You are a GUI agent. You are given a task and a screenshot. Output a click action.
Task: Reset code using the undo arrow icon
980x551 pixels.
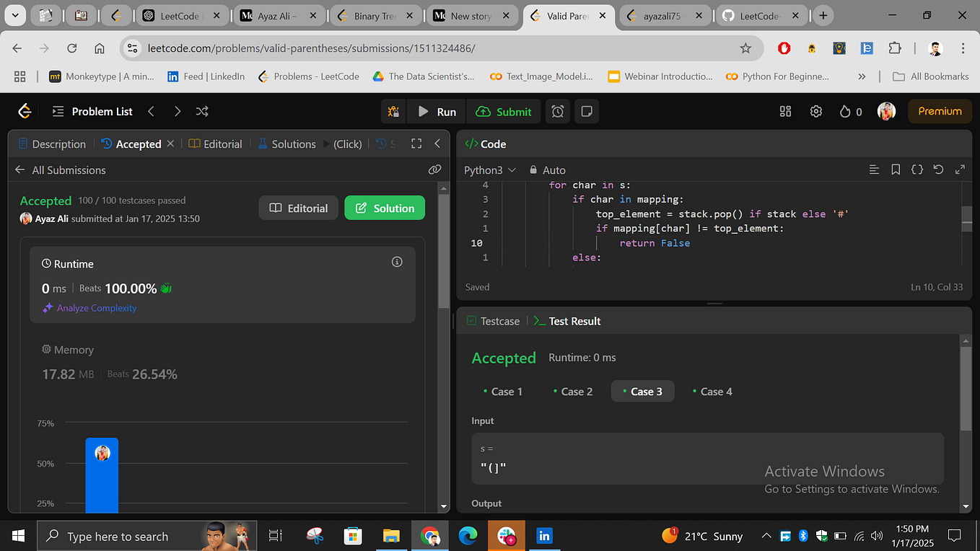coord(938,169)
